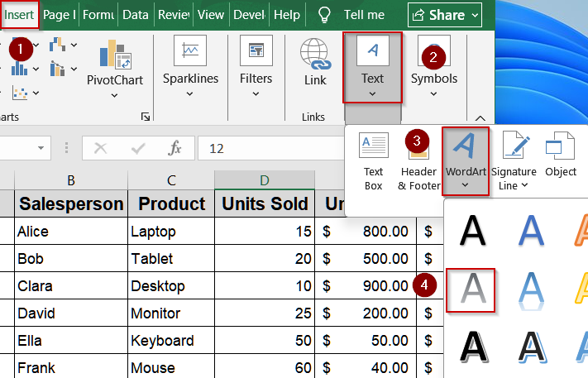Screen dimensions: 588x378
Task: Click the Insert Function fx button
Action: point(174,149)
